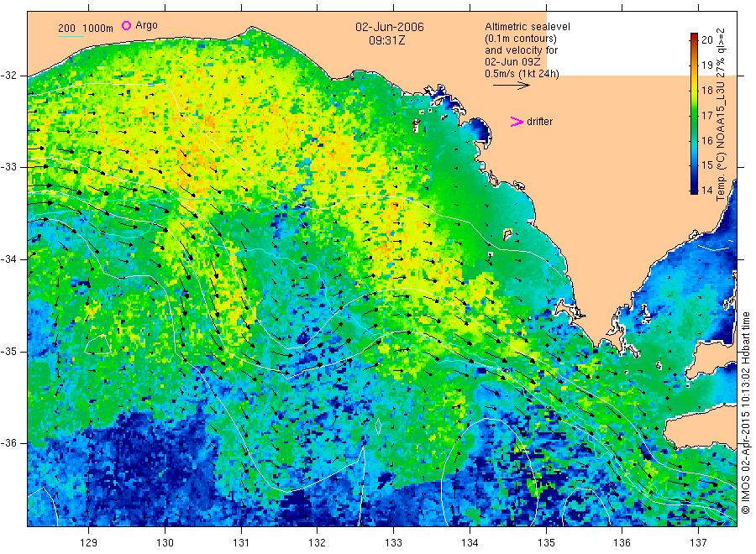Image resolution: width=756 pixels, height=554 pixels.
Task: Click the '0.5m/s (1kt 24h)' label
Action: pyautogui.click(x=522, y=74)
